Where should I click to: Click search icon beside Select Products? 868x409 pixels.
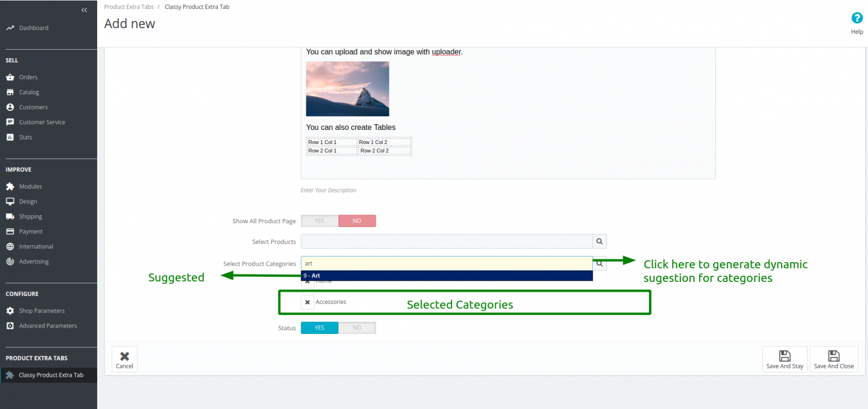pos(600,241)
